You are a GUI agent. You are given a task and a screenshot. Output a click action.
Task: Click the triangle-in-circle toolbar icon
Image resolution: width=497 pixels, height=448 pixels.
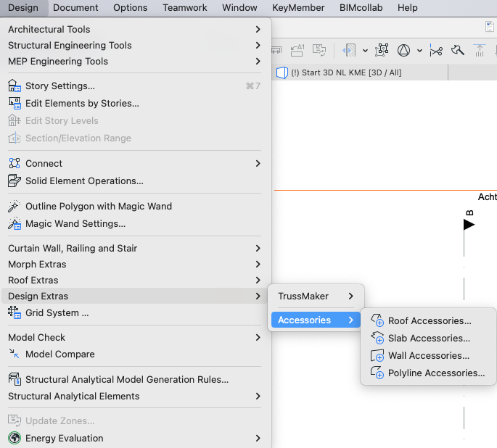click(403, 50)
